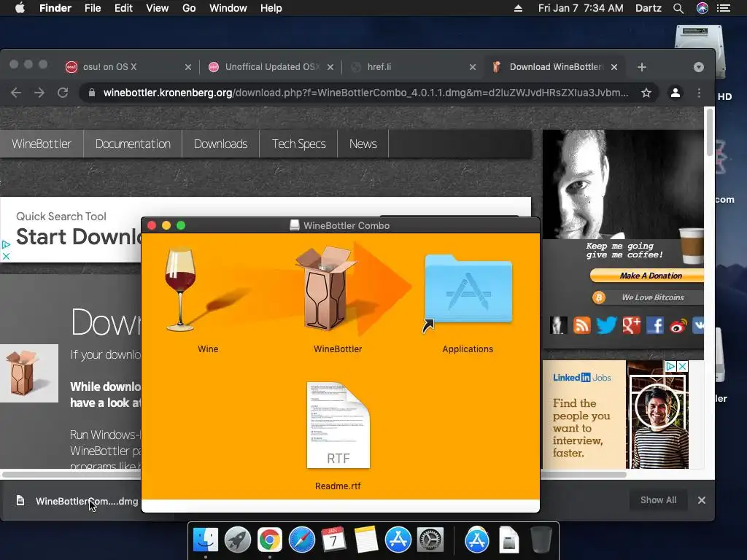This screenshot has height=560, width=747.
Task: Close the href.li tab
Action: point(473,67)
